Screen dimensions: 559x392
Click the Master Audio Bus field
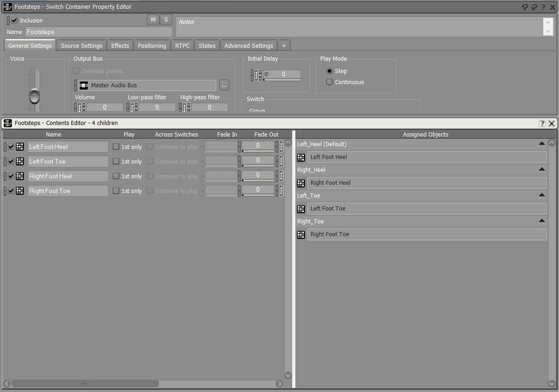147,85
